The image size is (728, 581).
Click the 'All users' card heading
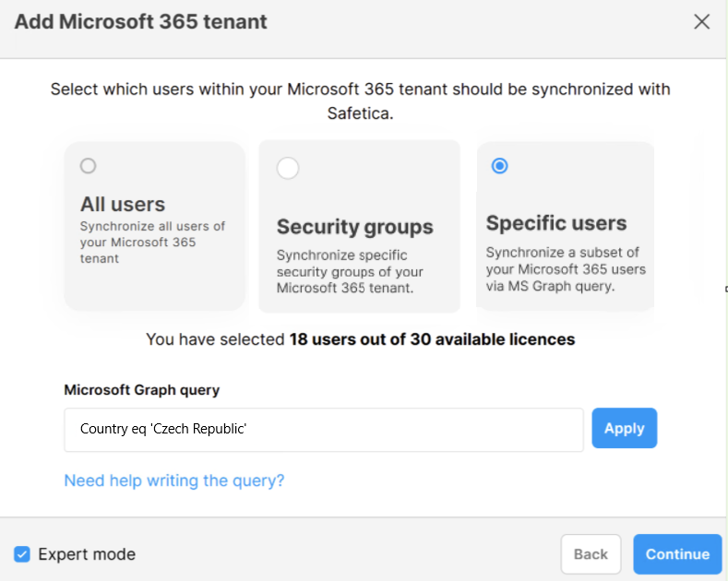point(123,204)
